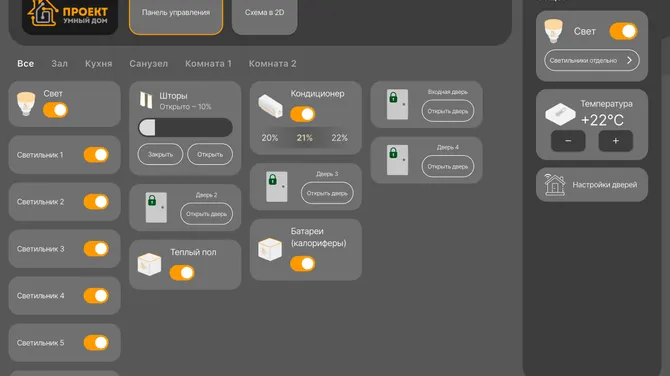The height and width of the screenshot is (376, 670).
Task: Click the Закрыть curtains button
Action: pyautogui.click(x=160, y=154)
